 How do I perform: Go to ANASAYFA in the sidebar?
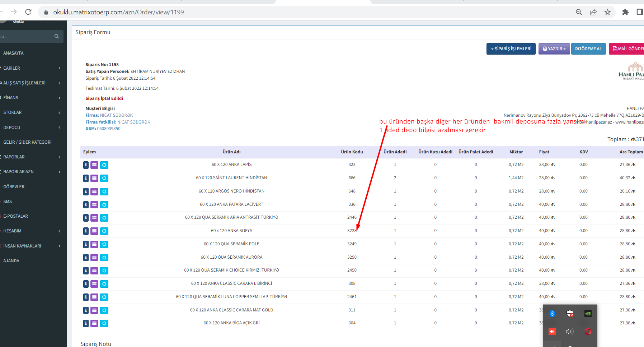[14, 53]
